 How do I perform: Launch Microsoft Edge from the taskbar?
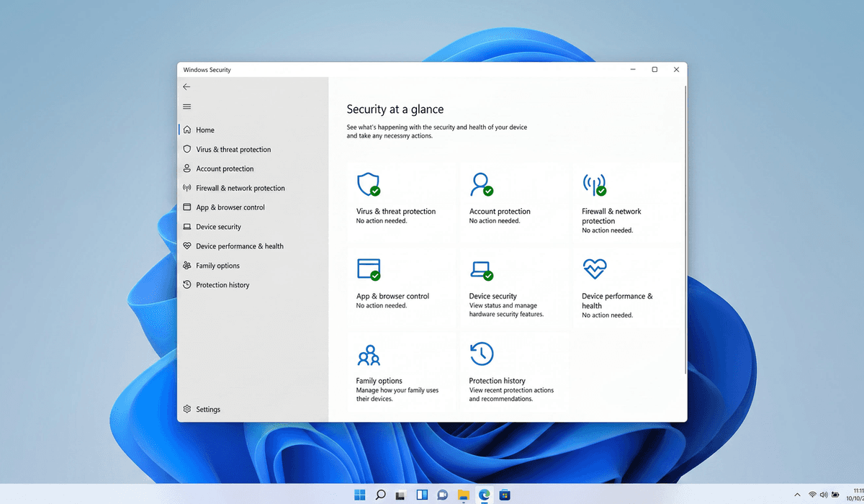pos(485,495)
